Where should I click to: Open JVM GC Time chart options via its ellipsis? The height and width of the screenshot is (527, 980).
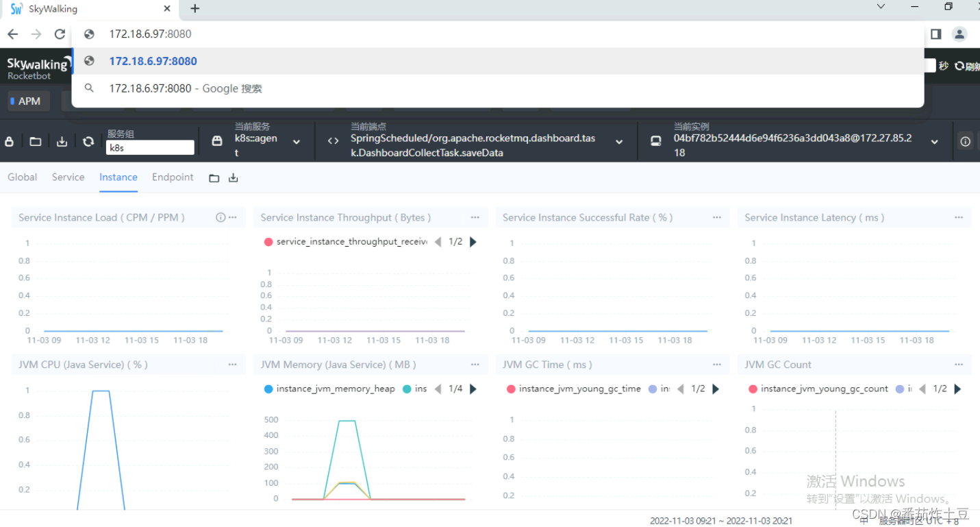click(x=717, y=364)
